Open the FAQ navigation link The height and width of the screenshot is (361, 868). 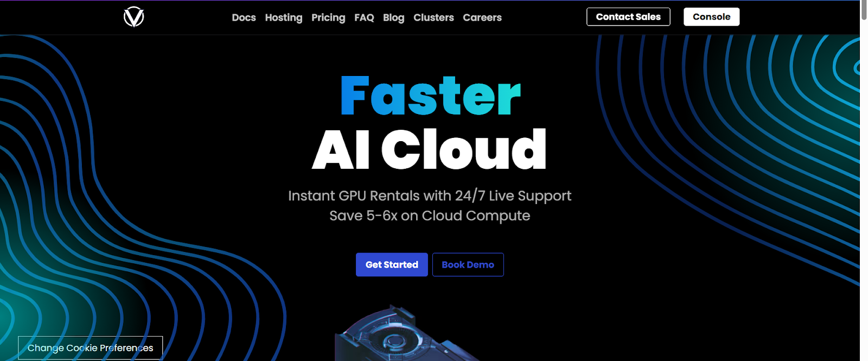(x=364, y=17)
